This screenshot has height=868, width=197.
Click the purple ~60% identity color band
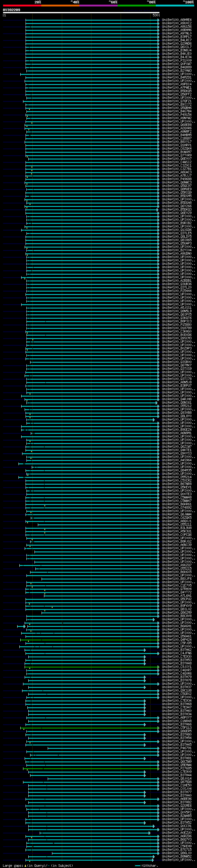(x=98, y=6)
